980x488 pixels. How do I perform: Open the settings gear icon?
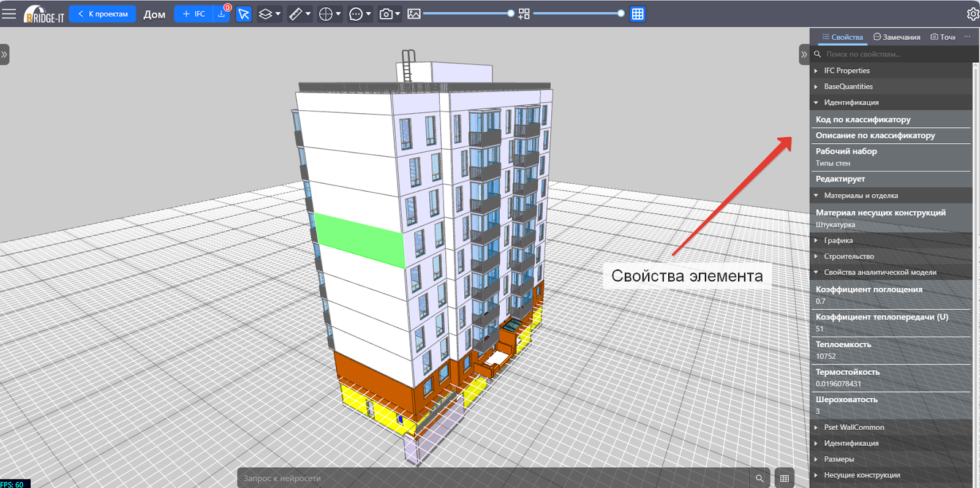973,13
